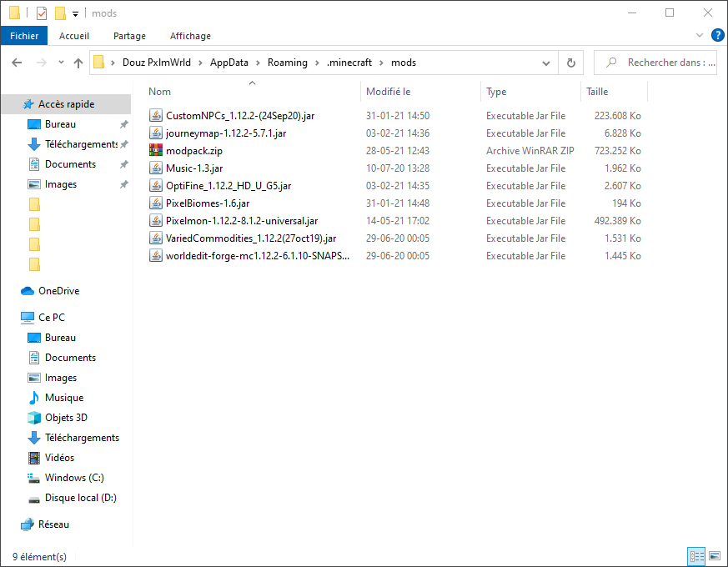
Task: Click the PixelBiomes-1.6.jar icon
Action: 156,203
